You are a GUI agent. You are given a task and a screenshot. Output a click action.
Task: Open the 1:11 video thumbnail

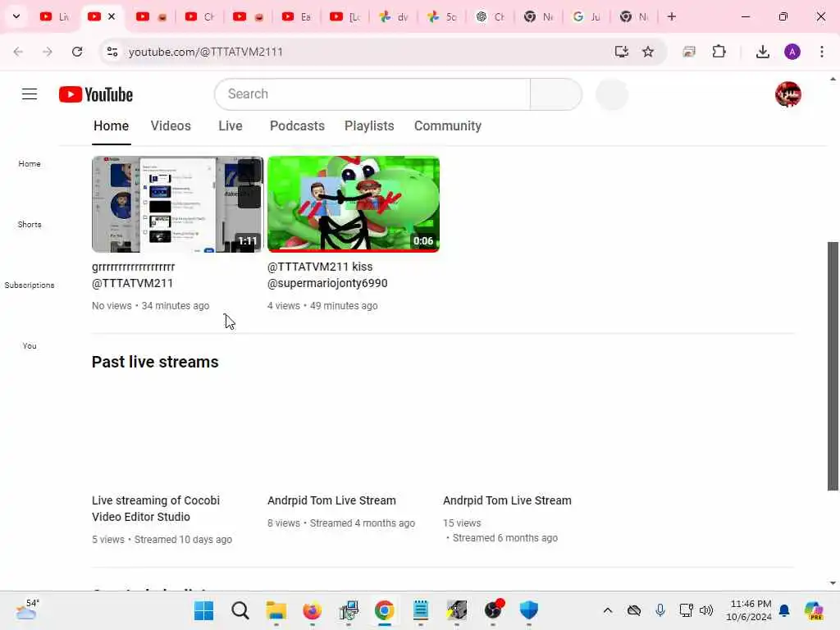pos(177,204)
